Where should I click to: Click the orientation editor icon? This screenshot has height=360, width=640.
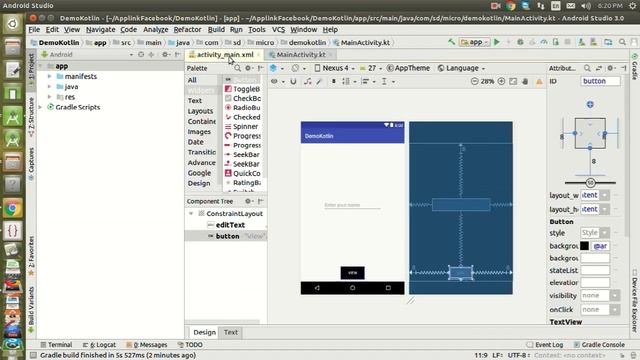pyautogui.click(x=295, y=68)
